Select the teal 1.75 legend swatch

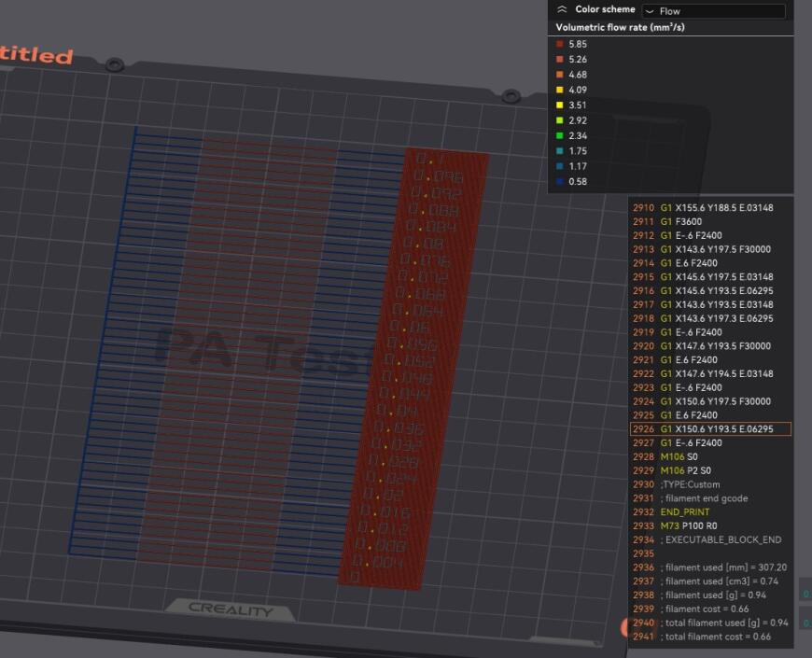(x=557, y=150)
